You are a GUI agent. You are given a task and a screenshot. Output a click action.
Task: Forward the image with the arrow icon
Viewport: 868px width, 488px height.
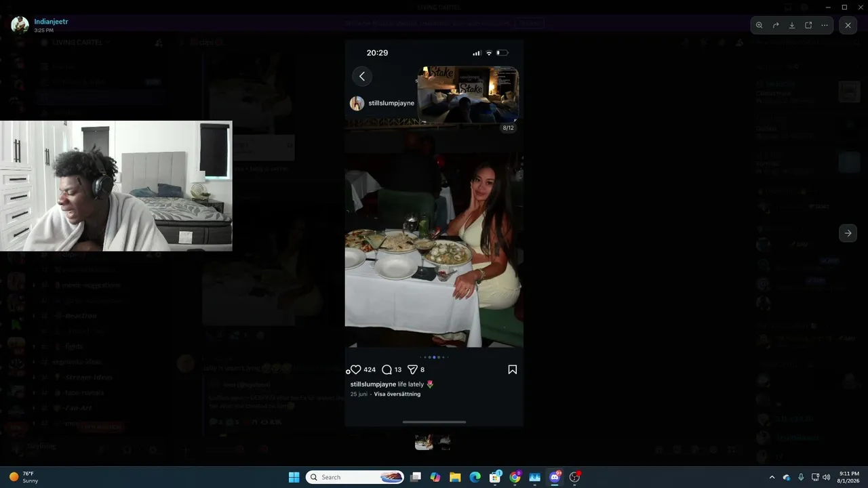pos(776,25)
